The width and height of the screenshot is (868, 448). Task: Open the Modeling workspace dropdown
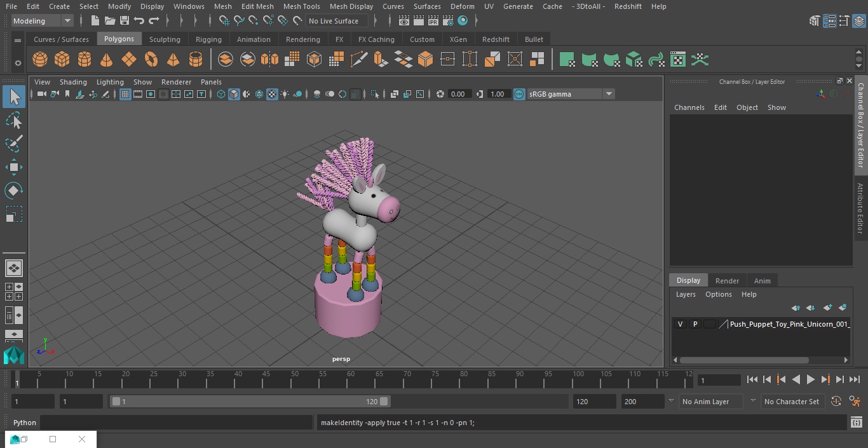click(x=43, y=21)
